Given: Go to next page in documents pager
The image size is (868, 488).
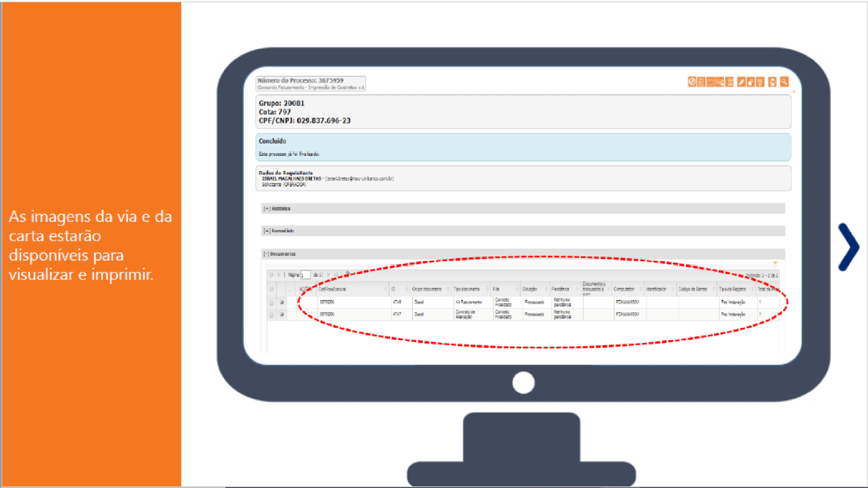Looking at the screenshot, I should [x=328, y=275].
